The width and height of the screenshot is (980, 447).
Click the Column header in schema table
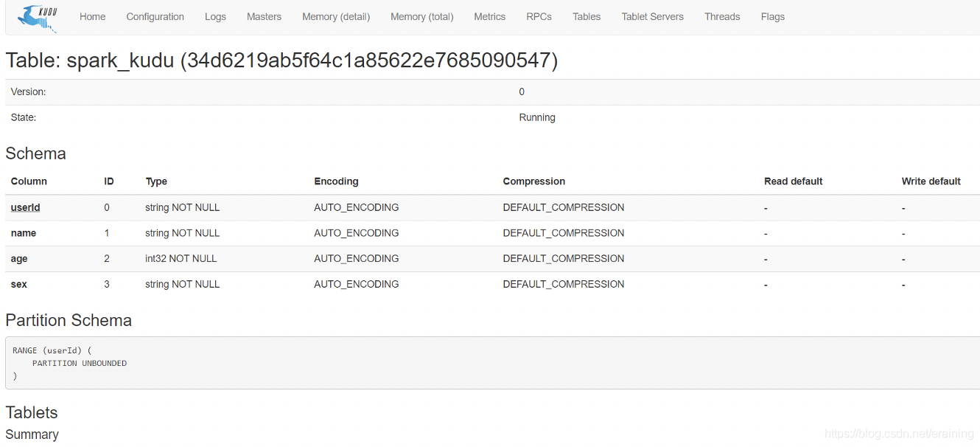(x=29, y=181)
